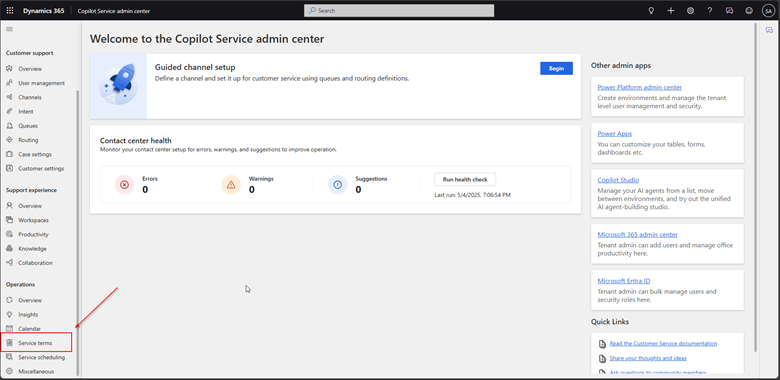The image size is (780, 380).
Task: Click the Productivity icon in sidebar
Action: [9, 234]
